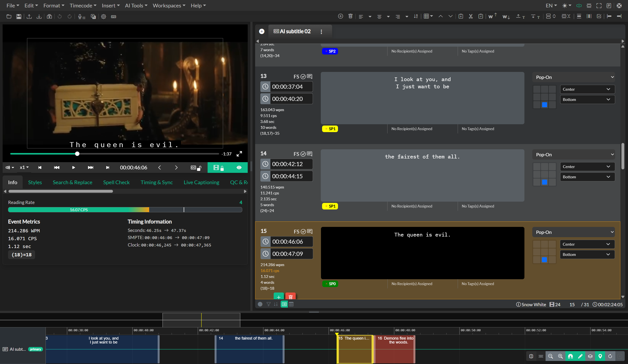The height and width of the screenshot is (364, 628).
Task: Click the fullscreen brackets icon in the top bar
Action: pyautogui.click(x=599, y=5)
